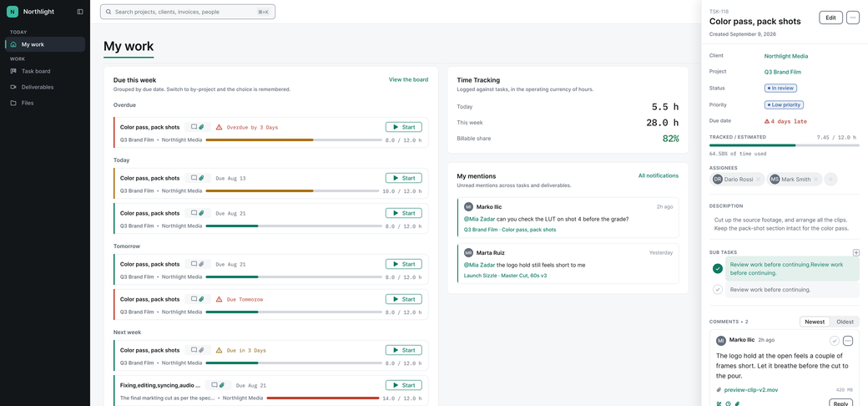Click the DR avatar in the assignees
This screenshot has width=868, height=406.
[x=718, y=179]
